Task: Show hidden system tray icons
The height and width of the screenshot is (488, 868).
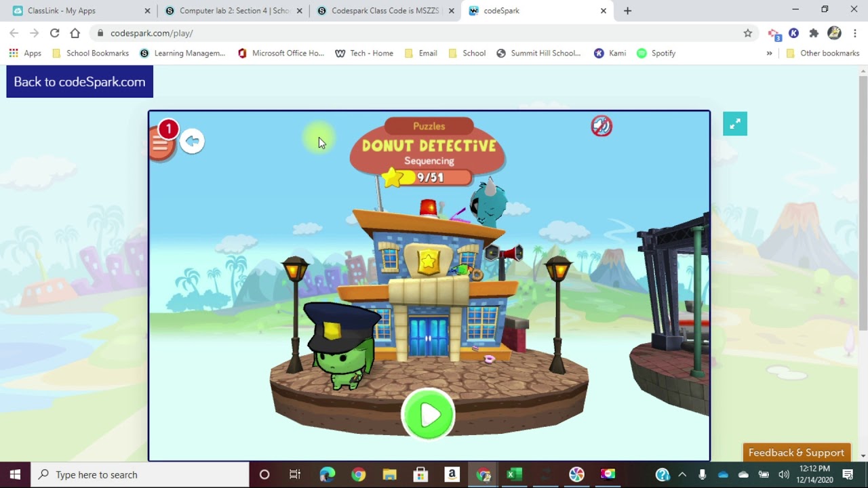Action: pyautogui.click(x=682, y=474)
